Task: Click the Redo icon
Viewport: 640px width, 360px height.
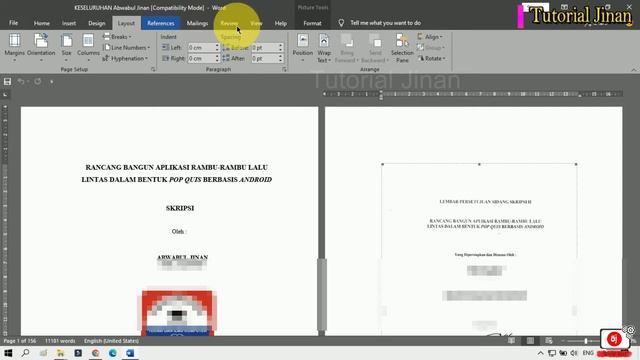Action: point(38,82)
